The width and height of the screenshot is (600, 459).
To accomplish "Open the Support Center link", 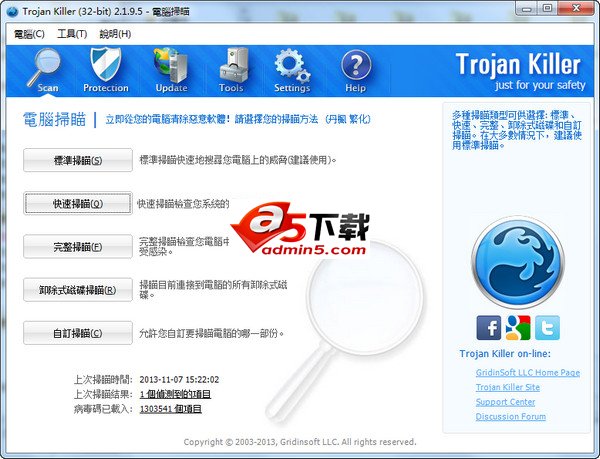I will pyautogui.click(x=505, y=402).
